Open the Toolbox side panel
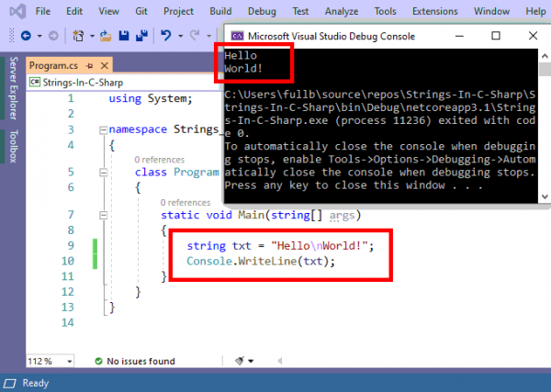 (x=13, y=146)
